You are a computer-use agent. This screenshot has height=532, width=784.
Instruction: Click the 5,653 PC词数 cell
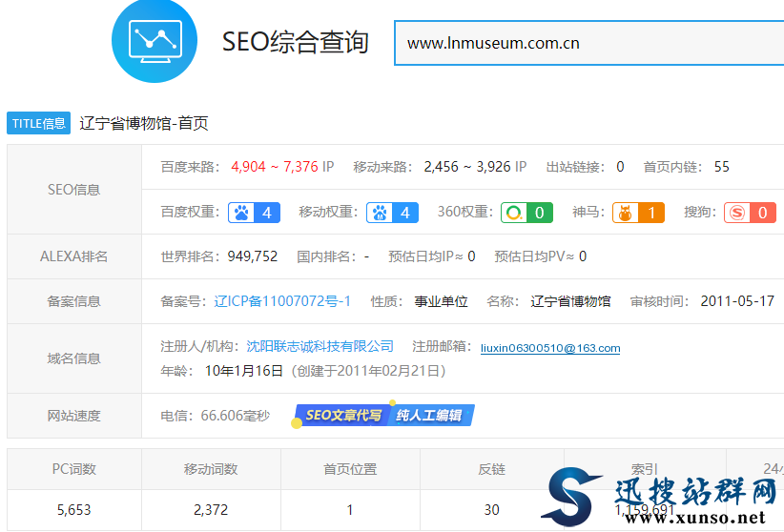[x=74, y=509]
